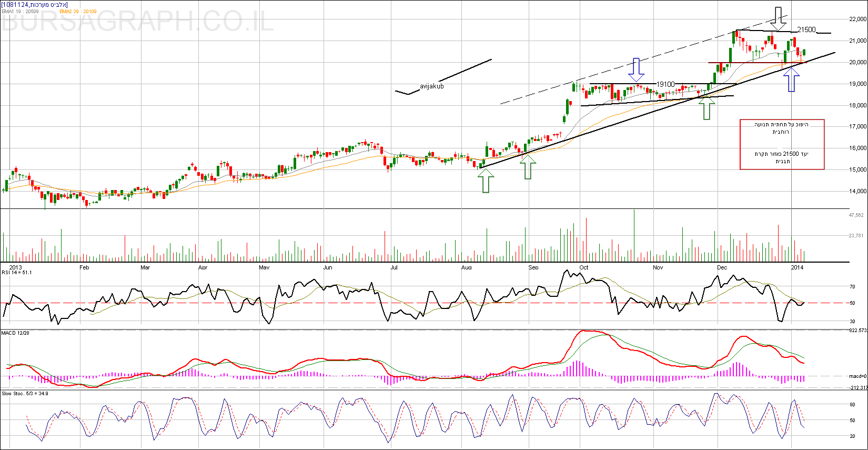Image resolution: width=868 pixels, height=450 pixels.
Task: Click the 30 level on the RSI axis
Action: click(853, 321)
